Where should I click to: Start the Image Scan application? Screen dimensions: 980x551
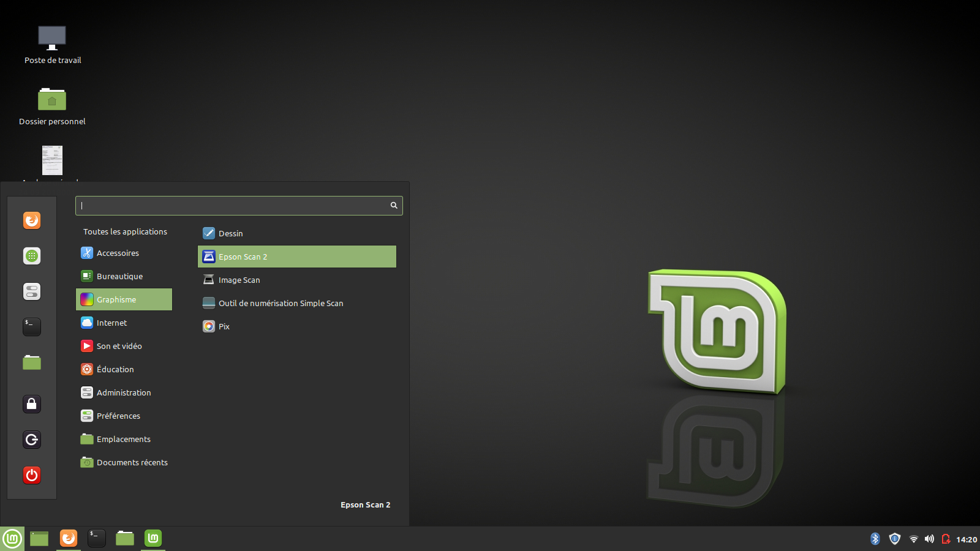297,280
